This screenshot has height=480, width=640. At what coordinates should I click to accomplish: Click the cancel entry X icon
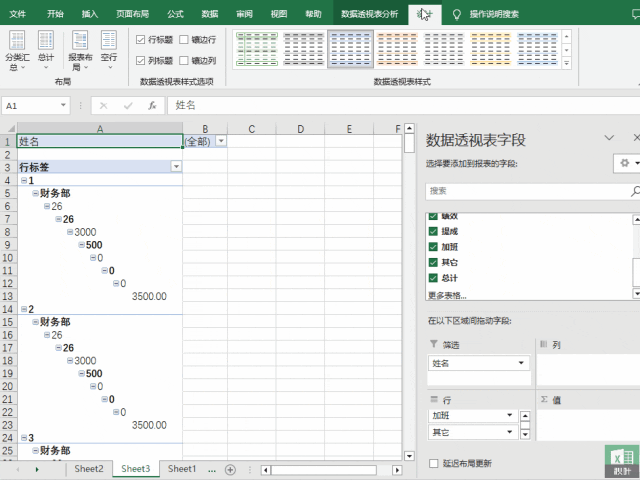point(104,106)
